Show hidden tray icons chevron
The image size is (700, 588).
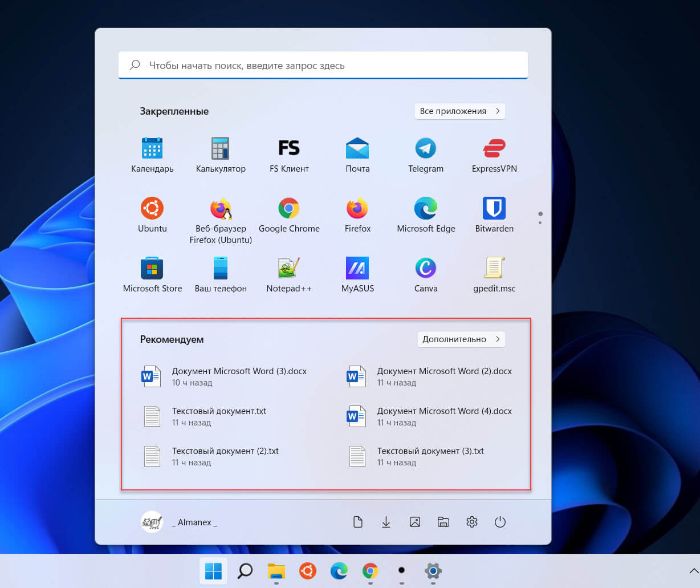(694, 571)
